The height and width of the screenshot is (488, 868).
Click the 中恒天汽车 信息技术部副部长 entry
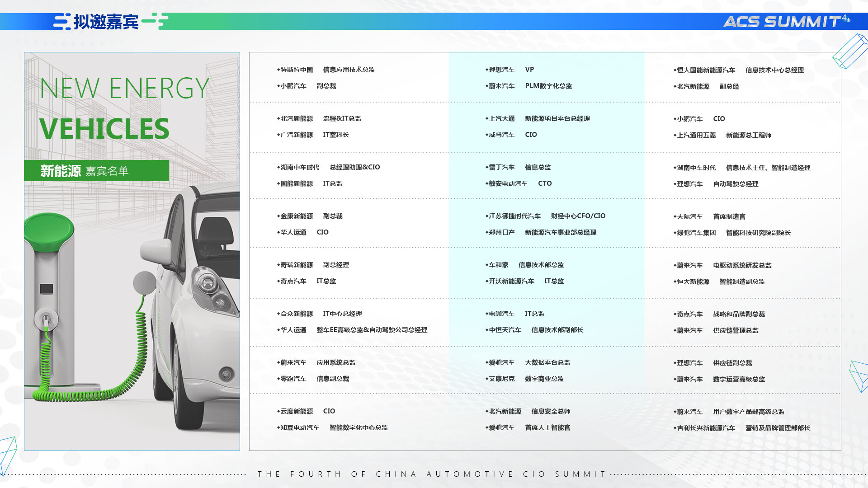534,330
